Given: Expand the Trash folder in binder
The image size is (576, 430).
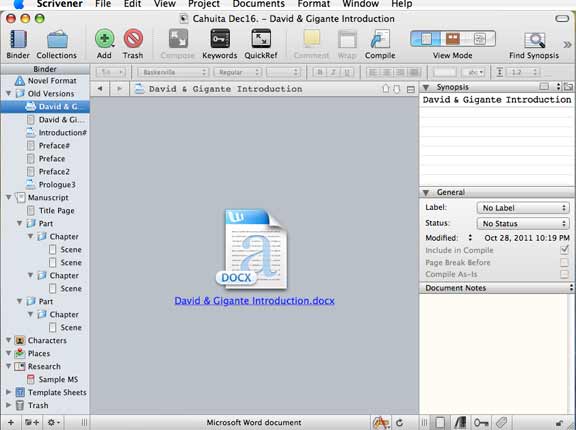Looking at the screenshot, I should 8,405.
